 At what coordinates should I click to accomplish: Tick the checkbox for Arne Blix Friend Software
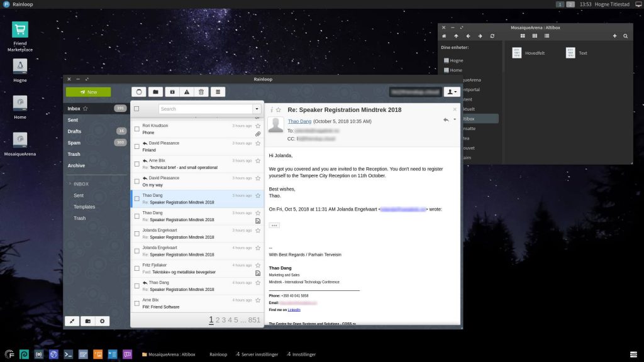coord(136,304)
